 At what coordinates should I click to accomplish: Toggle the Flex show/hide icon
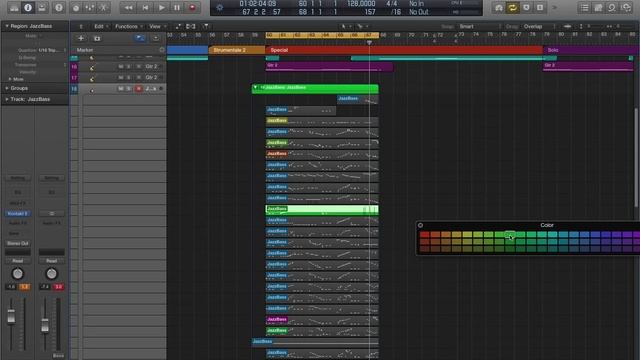click(x=191, y=27)
